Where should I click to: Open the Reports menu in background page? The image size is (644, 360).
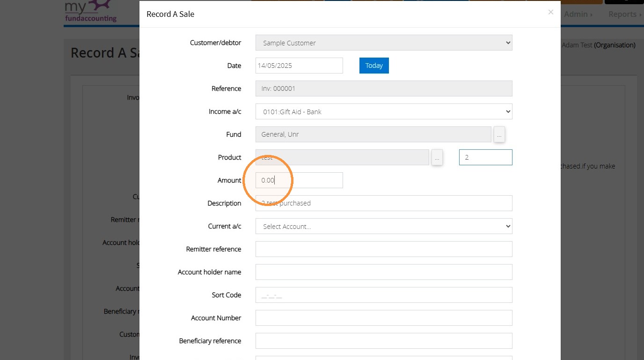coord(625,14)
